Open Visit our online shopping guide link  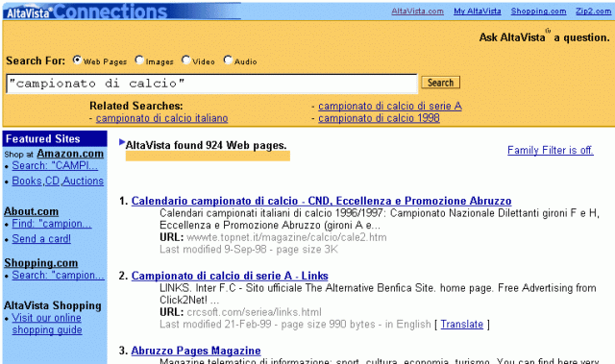[47, 324]
